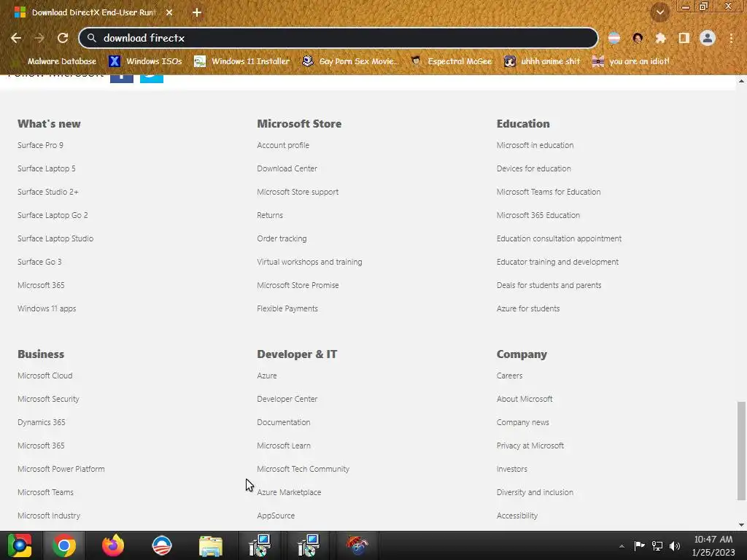This screenshot has height=560, width=747.
Task: Open the Microsoft Security link
Action: [x=49, y=399]
